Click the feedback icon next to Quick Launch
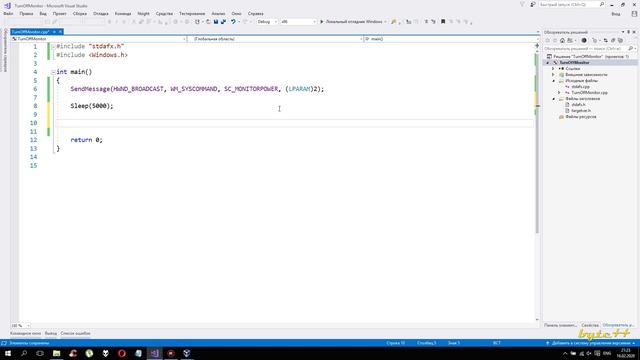 [x=533, y=4]
